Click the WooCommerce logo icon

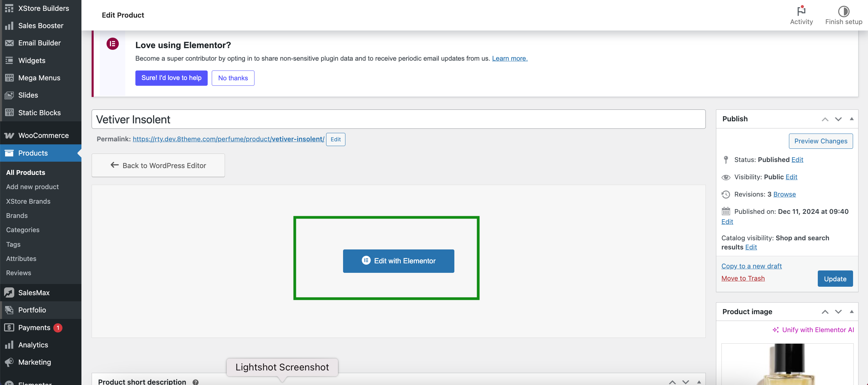coord(9,136)
